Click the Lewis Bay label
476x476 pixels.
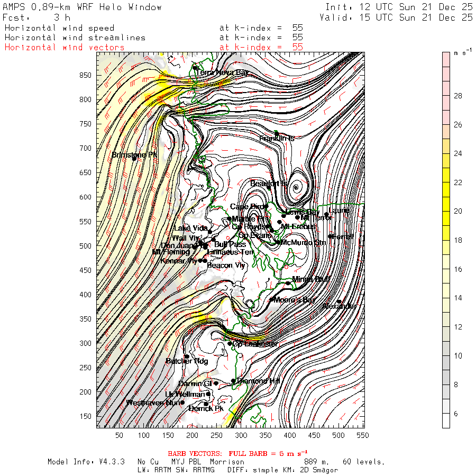(x=303, y=212)
